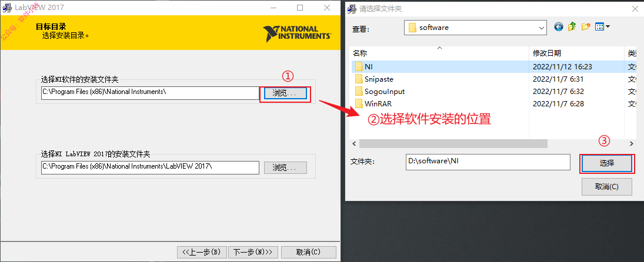This screenshot has height=262, width=644.
Task: Click the National Instruments logo
Action: 297,33
